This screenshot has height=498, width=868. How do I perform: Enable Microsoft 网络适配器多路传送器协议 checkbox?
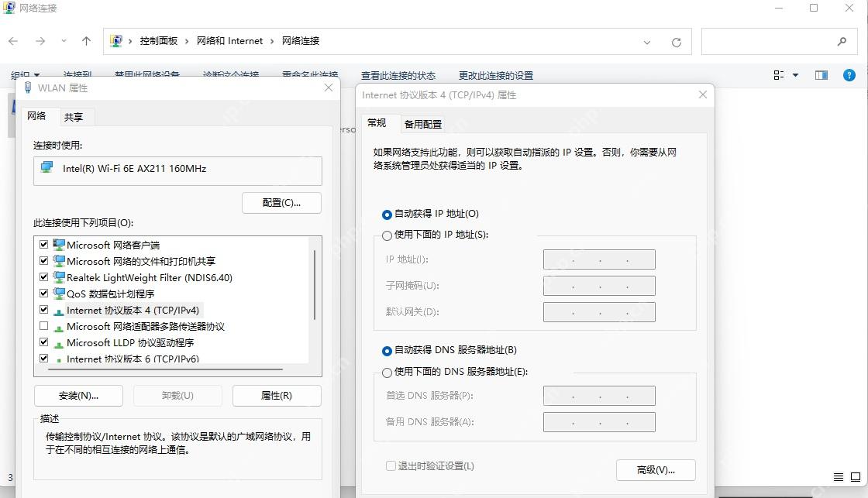tap(43, 325)
